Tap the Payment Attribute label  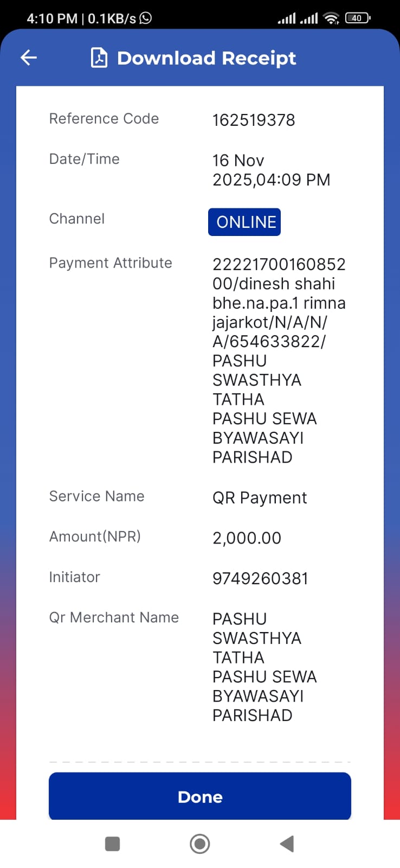(x=111, y=263)
